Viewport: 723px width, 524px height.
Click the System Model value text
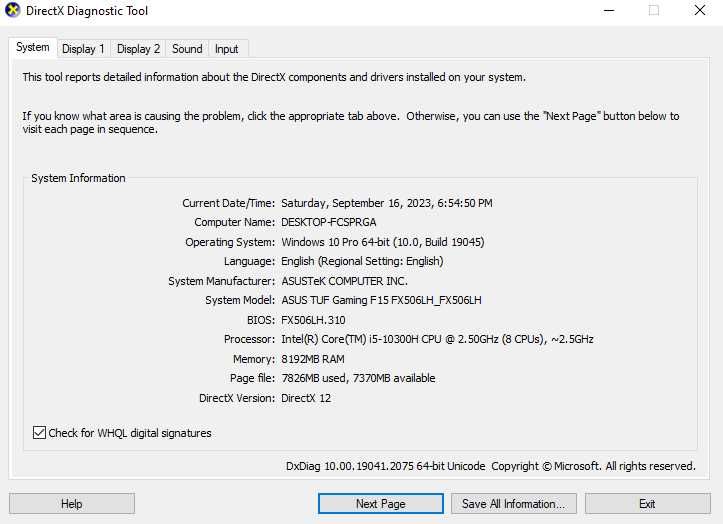click(x=381, y=300)
